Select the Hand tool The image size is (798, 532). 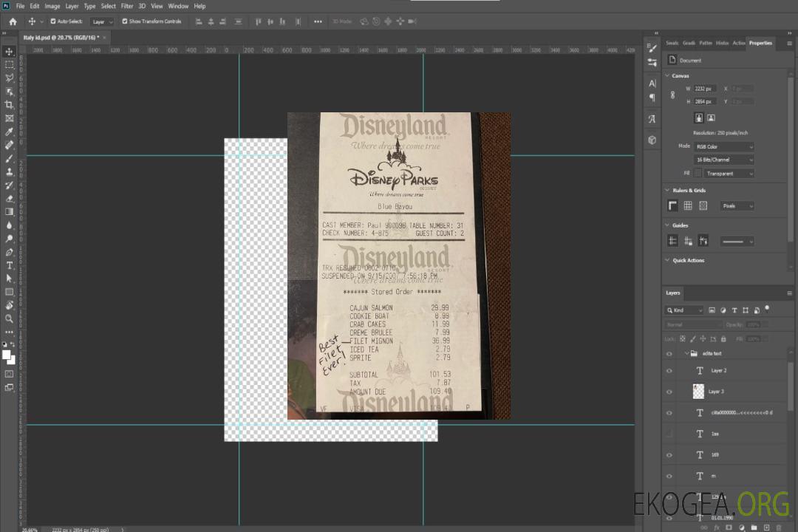(x=9, y=305)
